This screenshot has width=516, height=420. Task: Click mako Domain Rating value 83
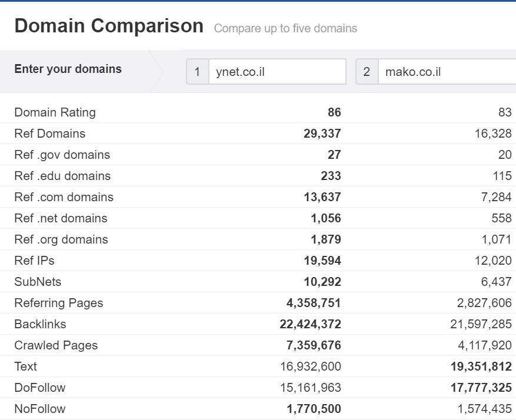(x=505, y=112)
